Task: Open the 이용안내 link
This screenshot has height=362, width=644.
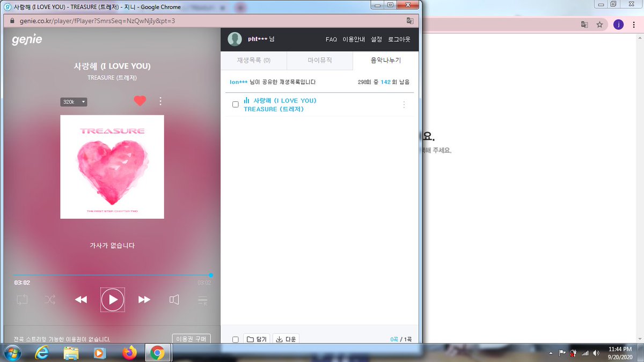Action: tap(354, 40)
